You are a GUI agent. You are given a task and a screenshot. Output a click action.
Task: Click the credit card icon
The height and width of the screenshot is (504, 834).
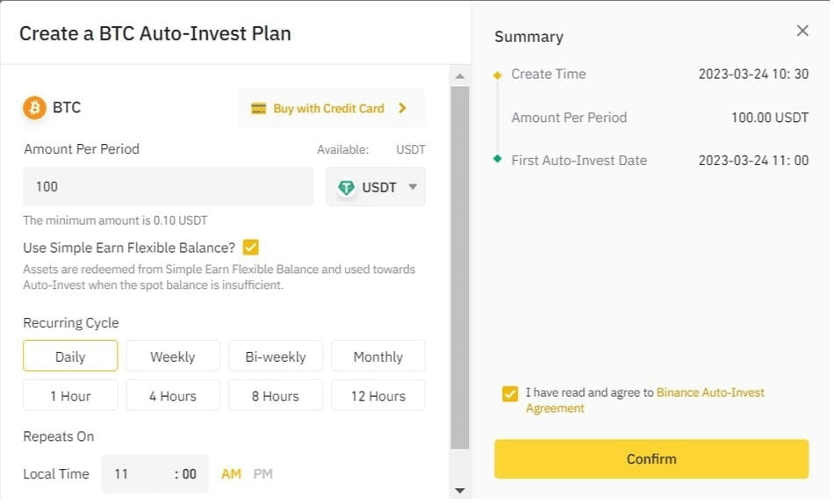click(x=258, y=109)
